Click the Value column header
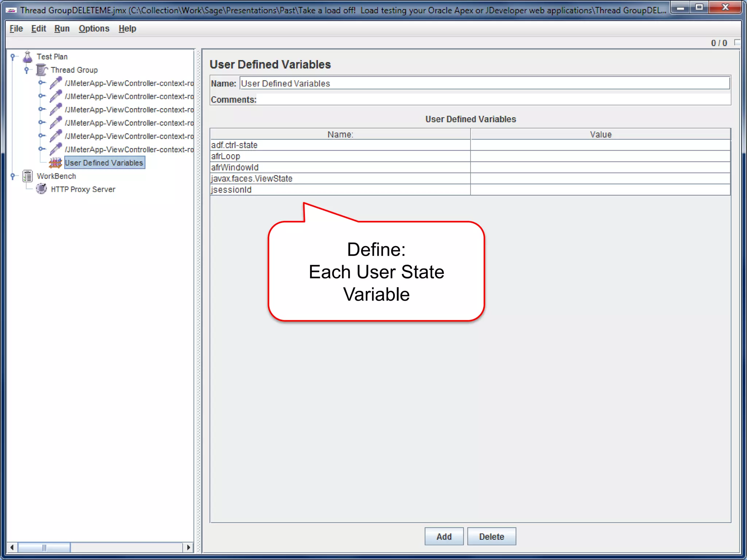The width and height of the screenshot is (747, 560). 600,134
